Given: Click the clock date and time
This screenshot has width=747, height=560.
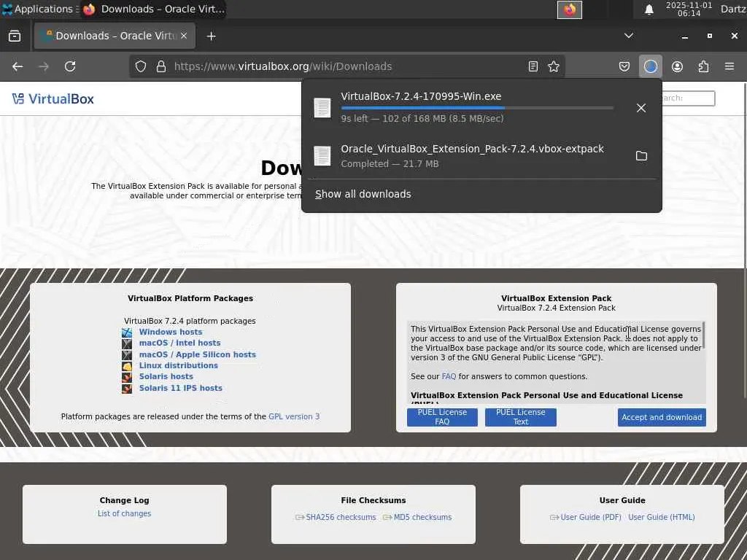Looking at the screenshot, I should [x=689, y=9].
